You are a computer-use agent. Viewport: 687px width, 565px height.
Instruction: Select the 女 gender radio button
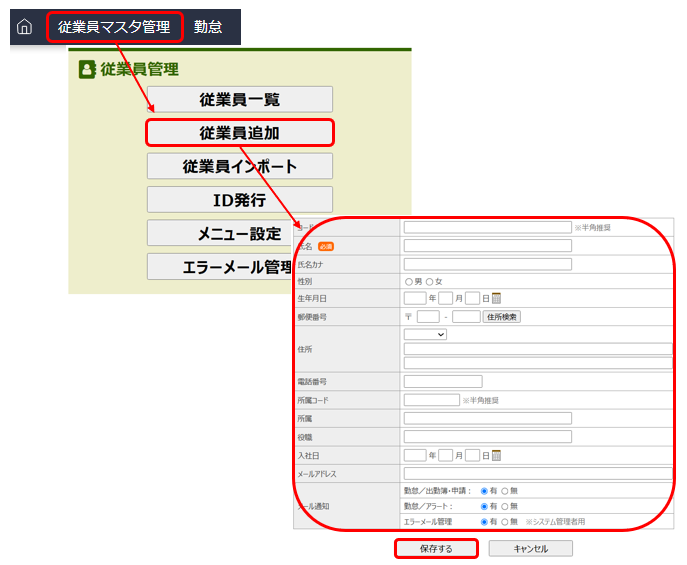pyautogui.click(x=430, y=281)
